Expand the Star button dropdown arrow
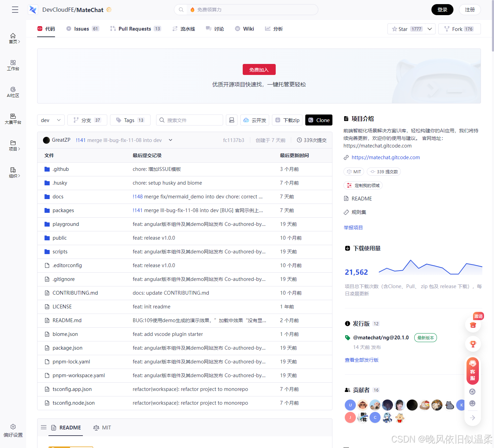 pyautogui.click(x=430, y=29)
